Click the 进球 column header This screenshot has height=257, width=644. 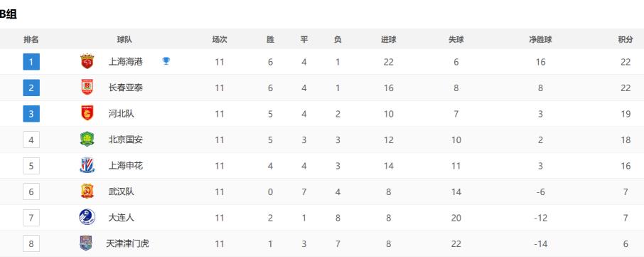pos(389,39)
